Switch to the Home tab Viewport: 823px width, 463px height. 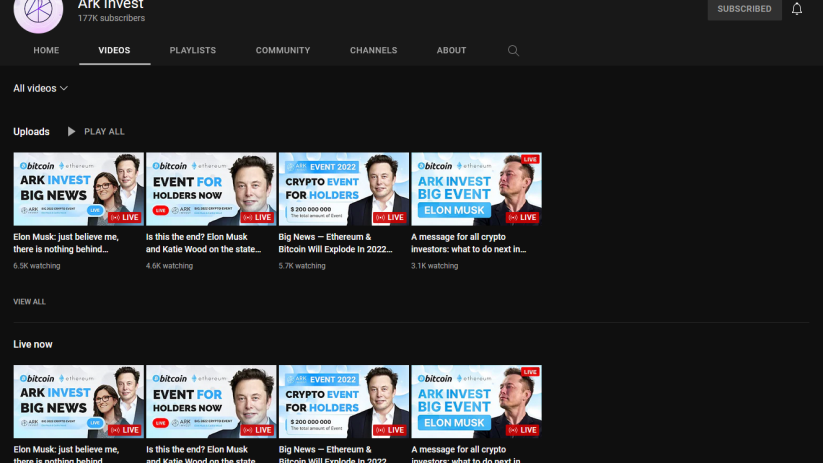(46, 50)
